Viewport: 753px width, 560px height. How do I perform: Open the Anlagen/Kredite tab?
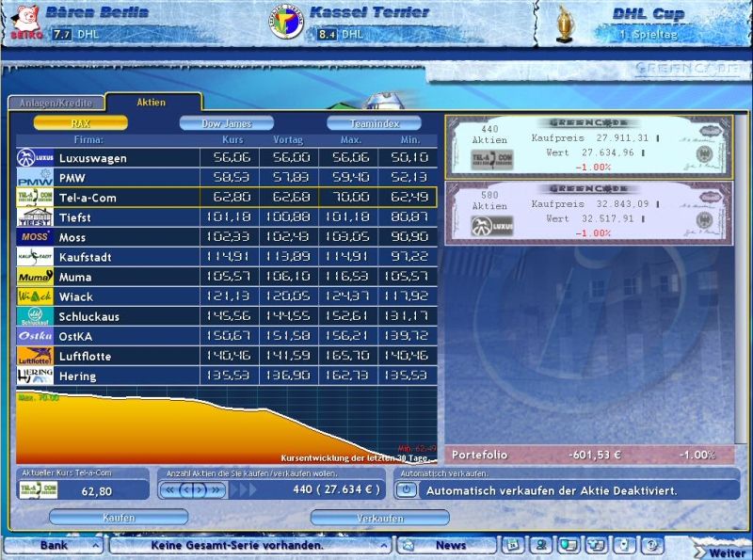(56, 103)
